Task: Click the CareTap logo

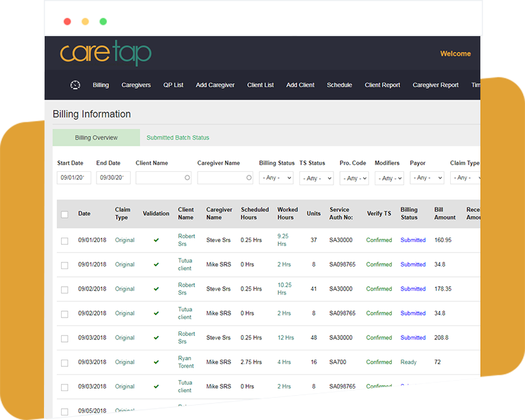Action: (106, 54)
